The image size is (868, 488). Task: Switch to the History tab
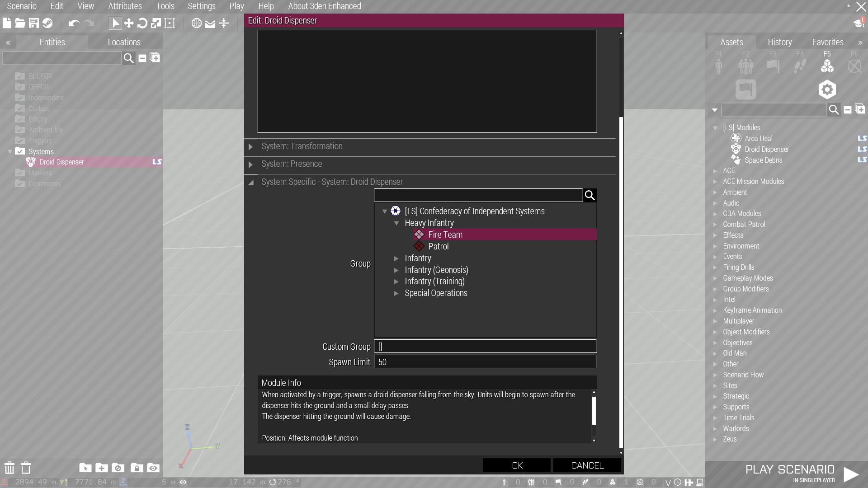(x=780, y=42)
